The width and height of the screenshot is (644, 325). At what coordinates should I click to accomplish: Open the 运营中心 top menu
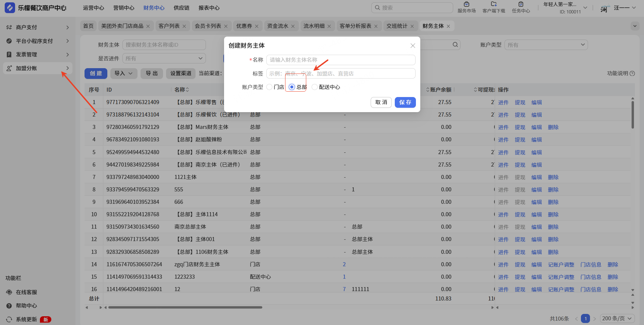(x=94, y=8)
